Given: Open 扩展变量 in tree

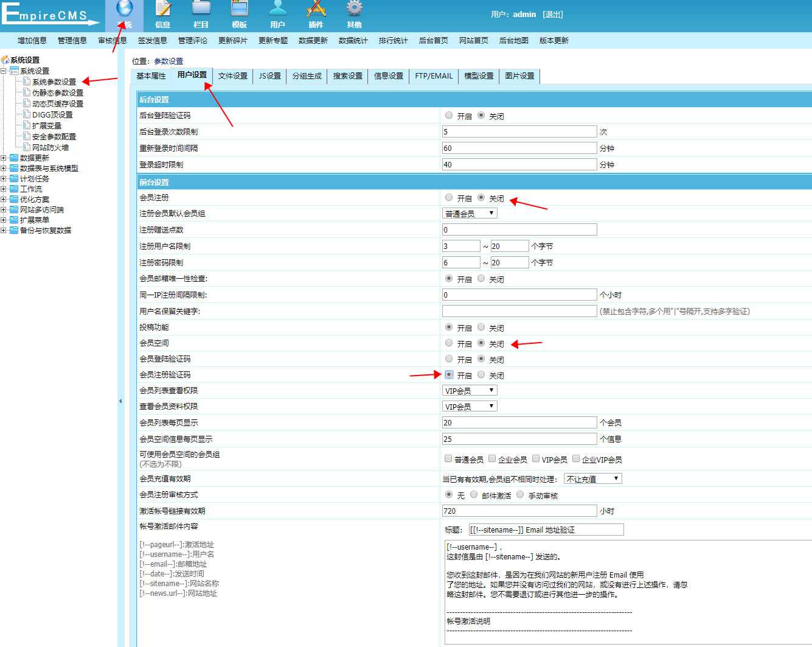Looking at the screenshot, I should coord(47,125).
